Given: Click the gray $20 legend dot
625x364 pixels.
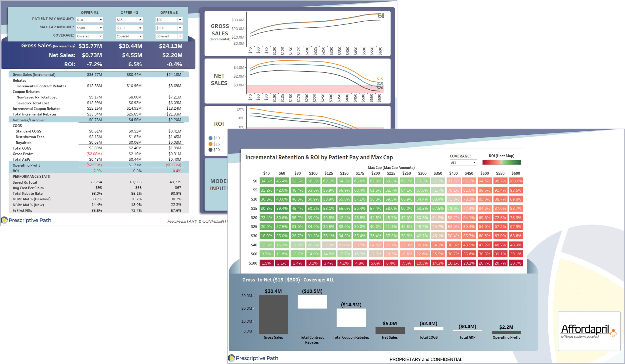Looking at the screenshot, I should pyautogui.click(x=210, y=150).
